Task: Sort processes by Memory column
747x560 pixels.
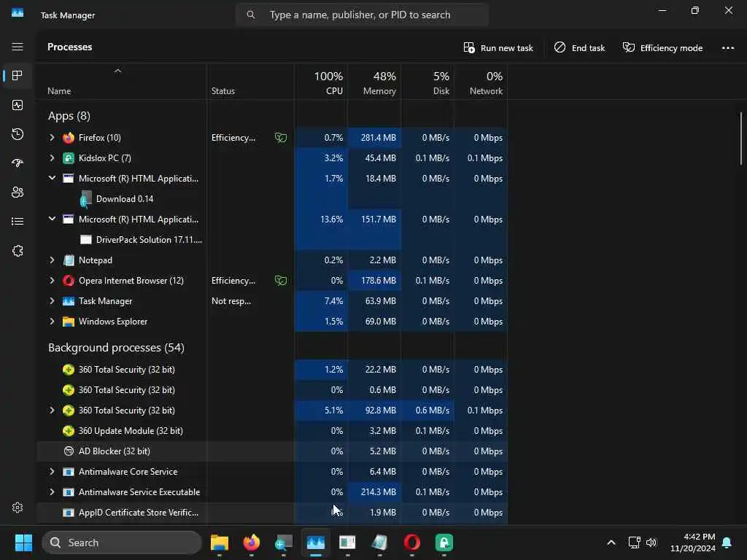Action: [x=374, y=82]
